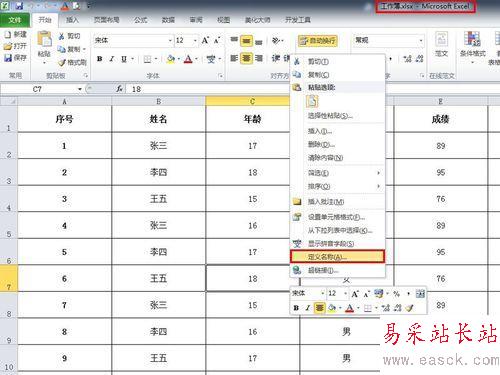Open the Name Box dropdown arrow
The image size is (500, 375).
[80, 89]
